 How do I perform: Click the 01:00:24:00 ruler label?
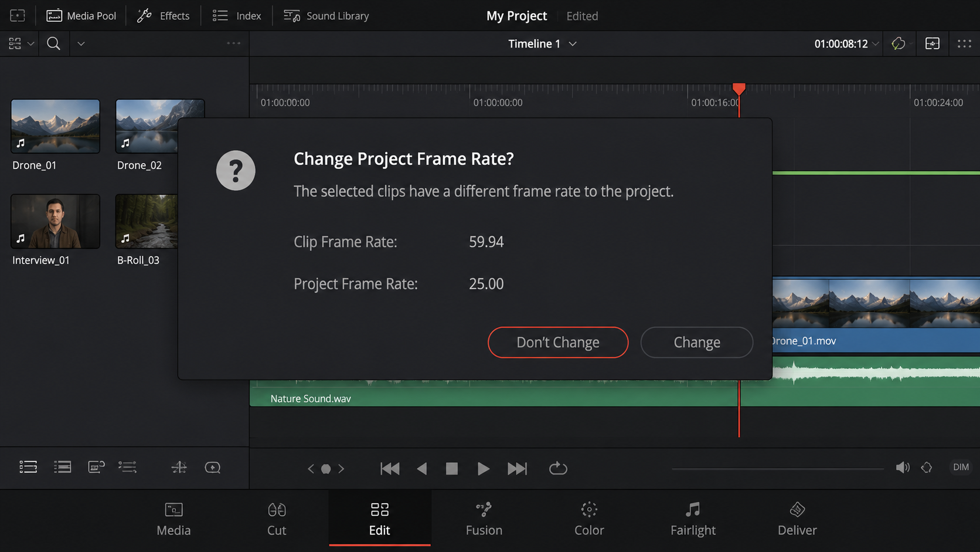pos(938,103)
